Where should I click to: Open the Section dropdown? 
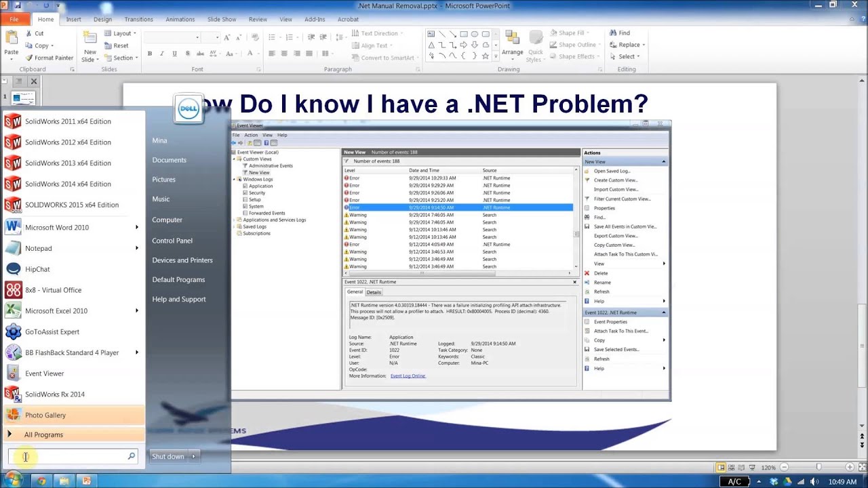pos(121,58)
